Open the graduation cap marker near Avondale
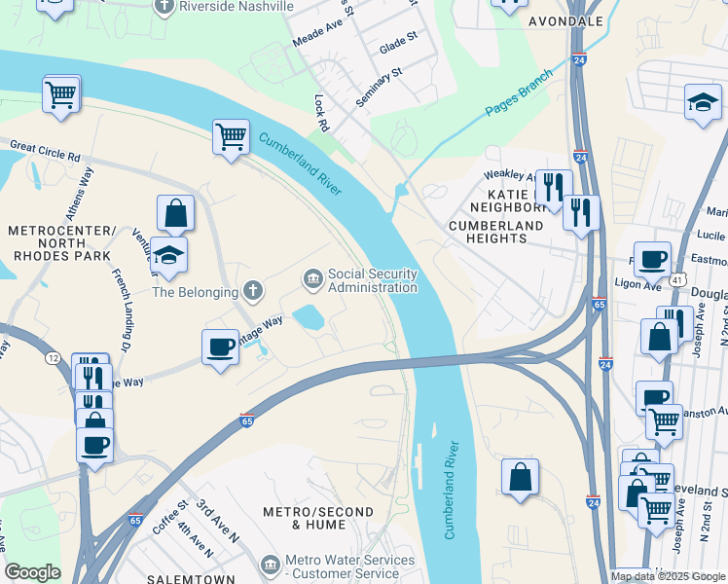This screenshot has width=728, height=584. coord(703,102)
